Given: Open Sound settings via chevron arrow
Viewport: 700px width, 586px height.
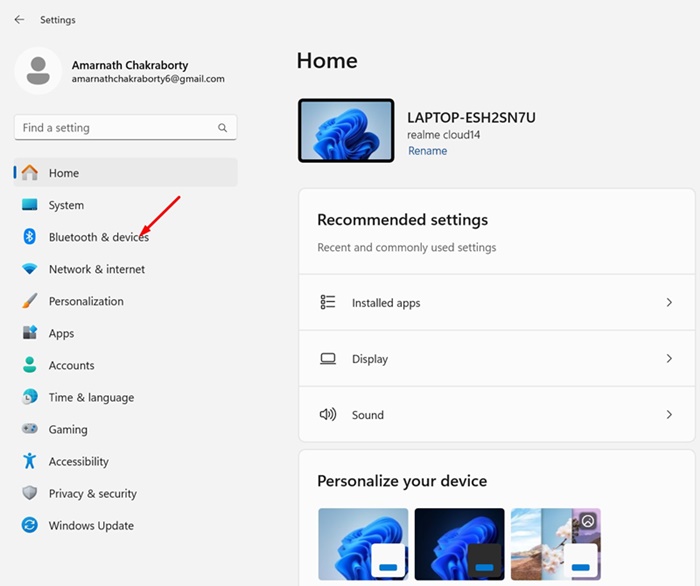Looking at the screenshot, I should coord(669,414).
